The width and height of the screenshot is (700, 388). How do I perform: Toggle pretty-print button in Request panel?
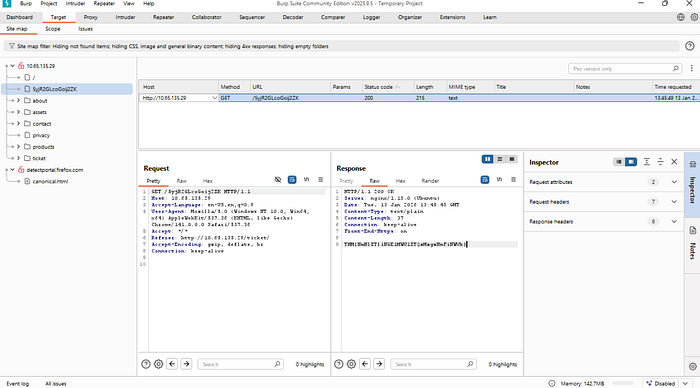292,179
